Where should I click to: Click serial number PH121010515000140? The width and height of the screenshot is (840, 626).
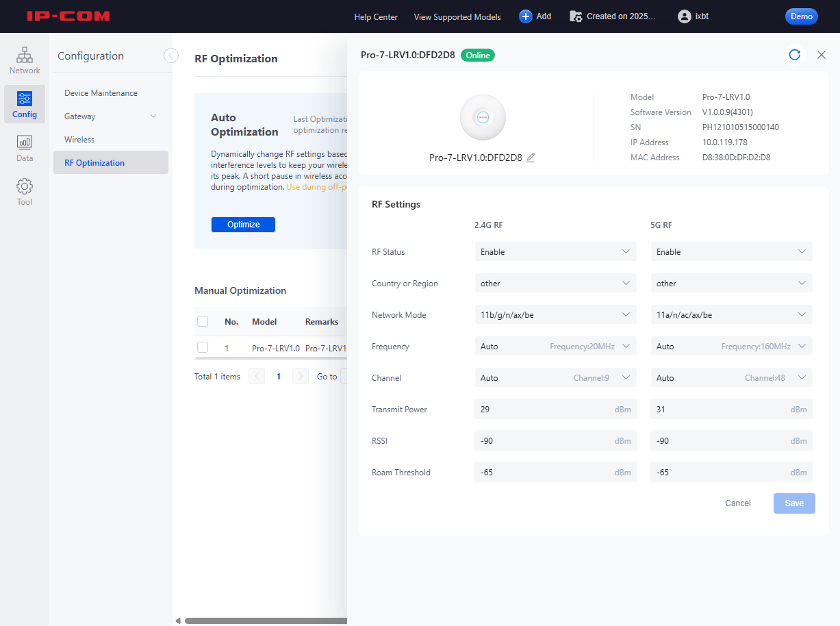[x=741, y=127]
